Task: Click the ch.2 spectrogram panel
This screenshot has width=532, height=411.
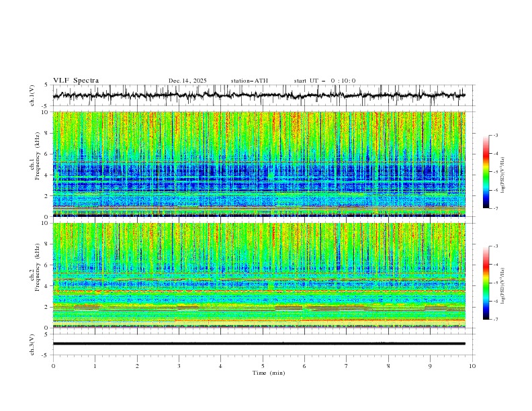Action: point(259,275)
